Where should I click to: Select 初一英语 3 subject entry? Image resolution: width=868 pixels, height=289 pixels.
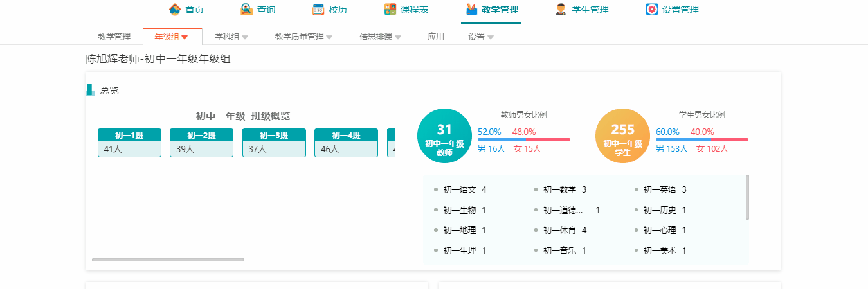[660, 189]
